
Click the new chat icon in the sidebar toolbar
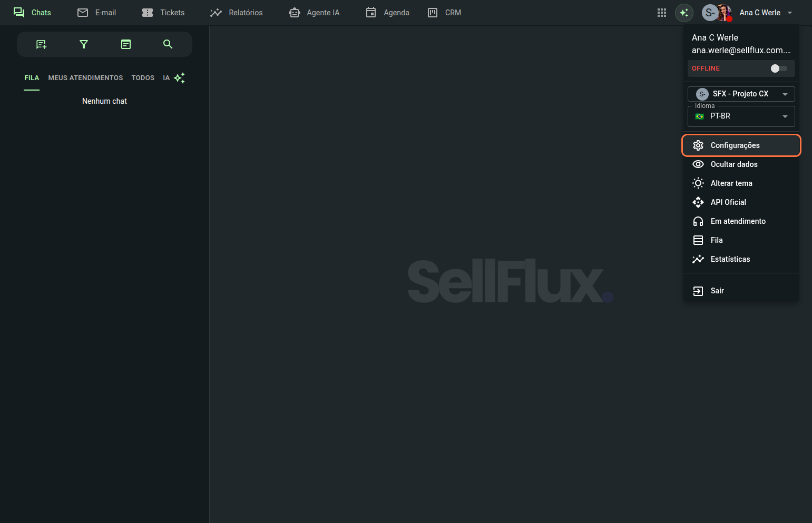pos(41,44)
